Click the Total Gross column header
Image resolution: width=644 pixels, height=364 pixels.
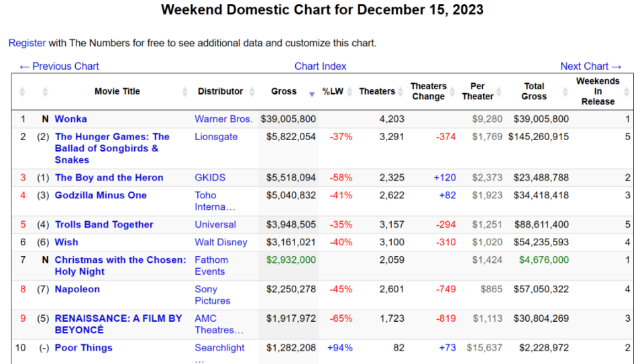pyautogui.click(x=533, y=91)
